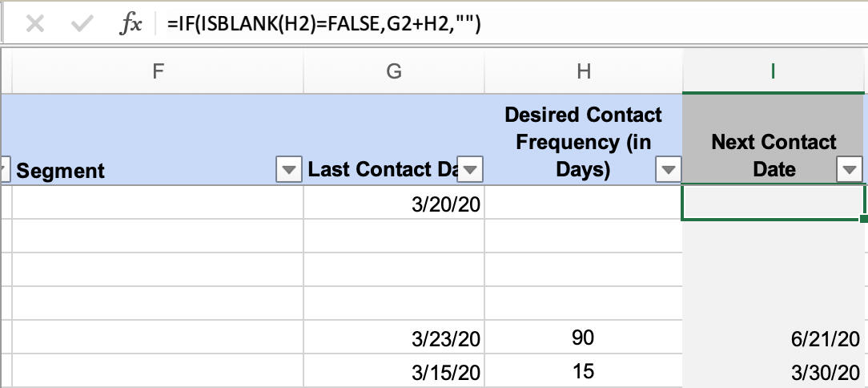This screenshot has width=868, height=388.
Task: Select column F header
Action: tap(158, 71)
